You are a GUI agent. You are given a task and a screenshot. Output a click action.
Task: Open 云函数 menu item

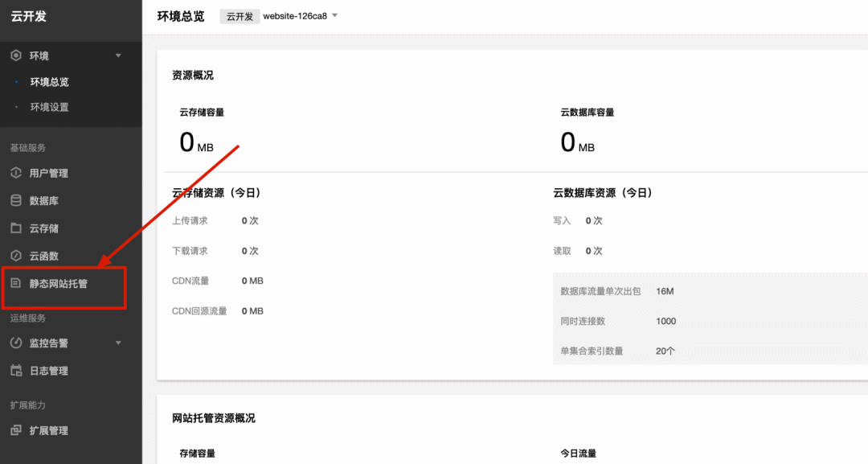tap(43, 257)
